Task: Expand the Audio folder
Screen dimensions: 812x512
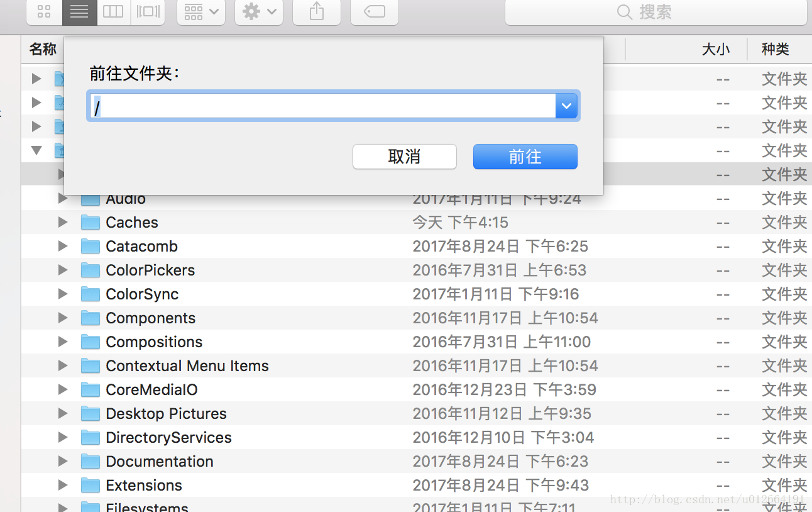Action: coord(62,198)
